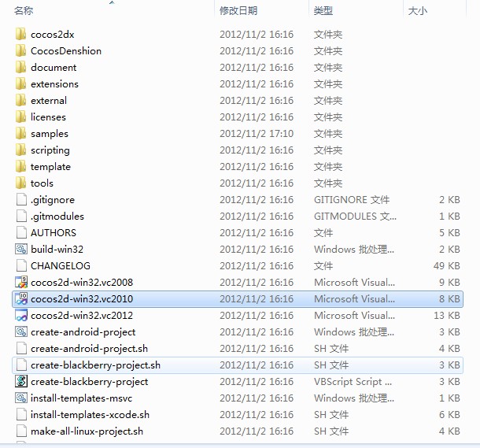Viewport: 480px width, 448px height.
Task: Click the GITIGNORE 文件 type cell
Action: (352, 200)
